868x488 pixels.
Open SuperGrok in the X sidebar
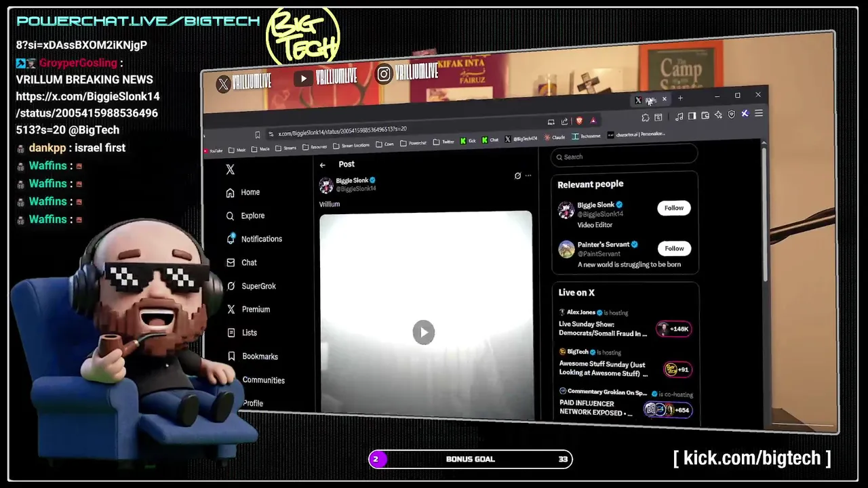point(252,286)
